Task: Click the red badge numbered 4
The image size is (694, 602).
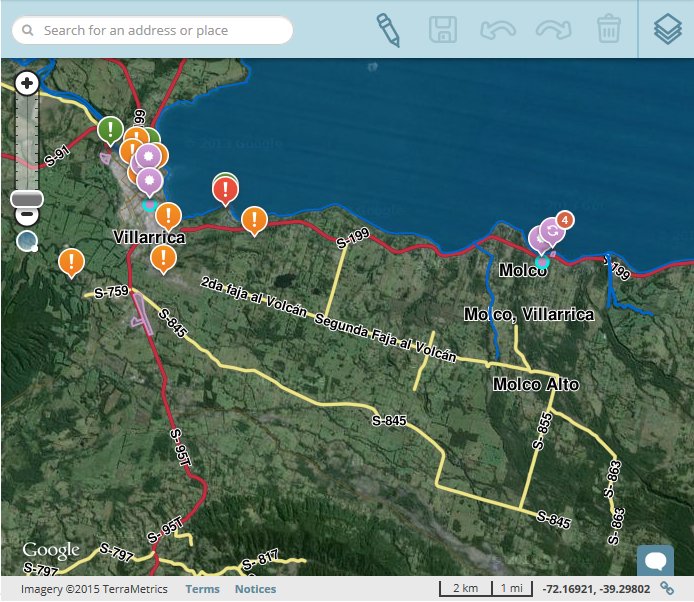Action: (x=565, y=220)
